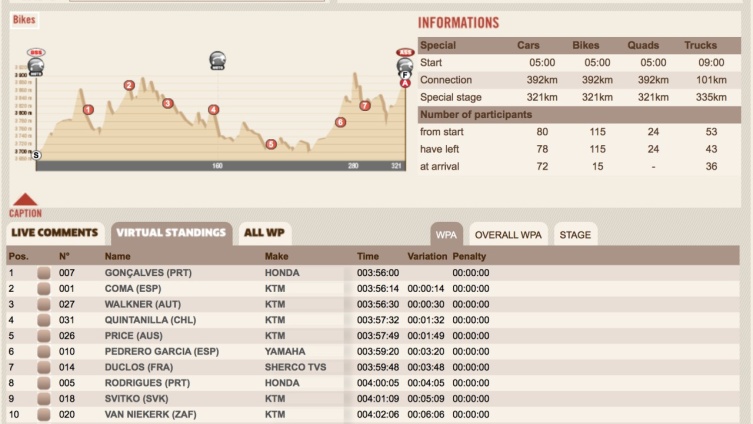This screenshot has height=424, width=753.
Task: Click the name WALKNER (AUT)
Action: coord(143,304)
